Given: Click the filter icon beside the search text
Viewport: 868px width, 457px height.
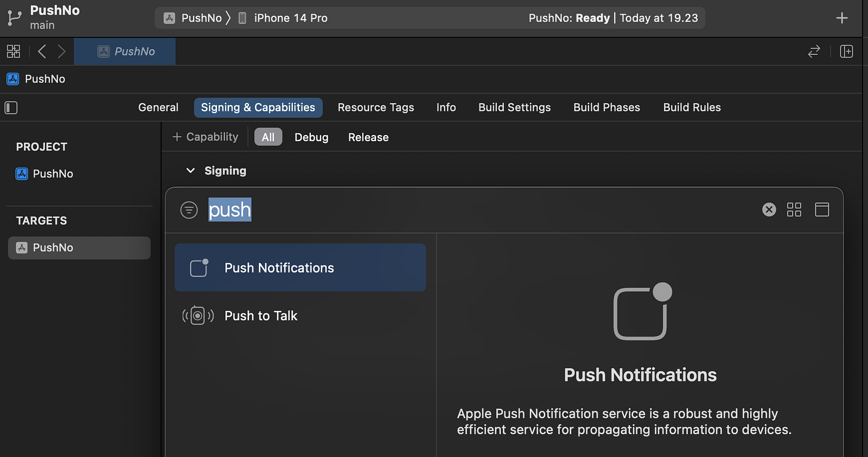Looking at the screenshot, I should coord(189,210).
